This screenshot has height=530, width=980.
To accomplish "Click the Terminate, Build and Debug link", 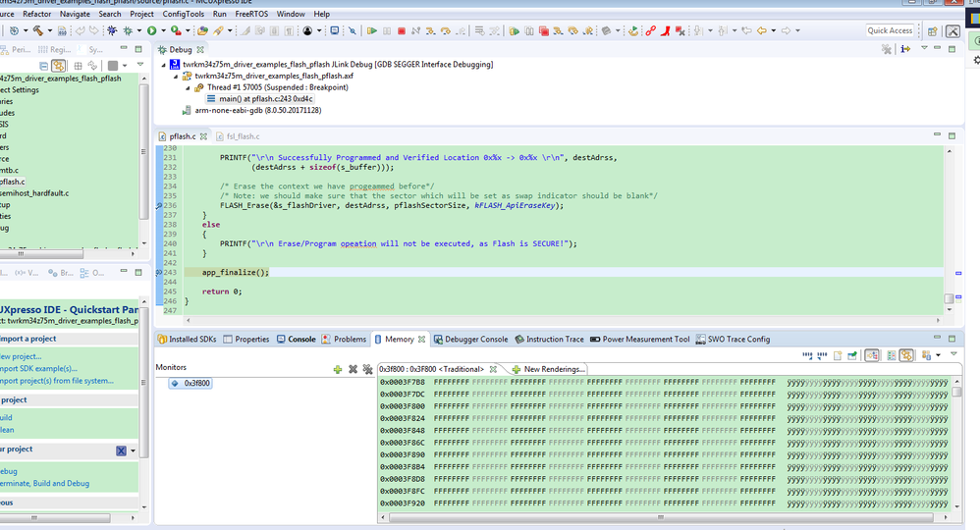I will click(44, 484).
